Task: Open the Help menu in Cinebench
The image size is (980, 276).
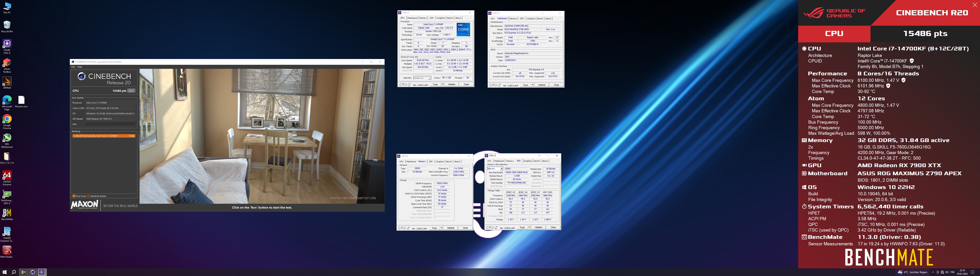Action: (80, 67)
